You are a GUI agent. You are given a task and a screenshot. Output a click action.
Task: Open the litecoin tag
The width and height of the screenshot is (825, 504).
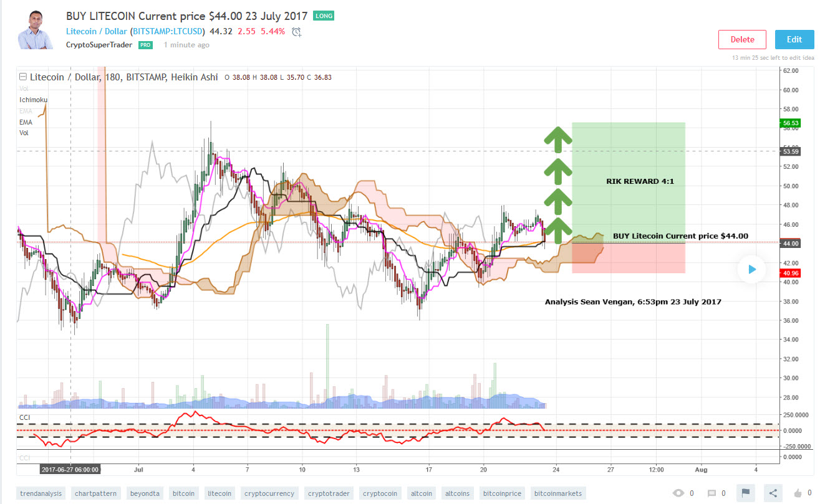click(220, 493)
